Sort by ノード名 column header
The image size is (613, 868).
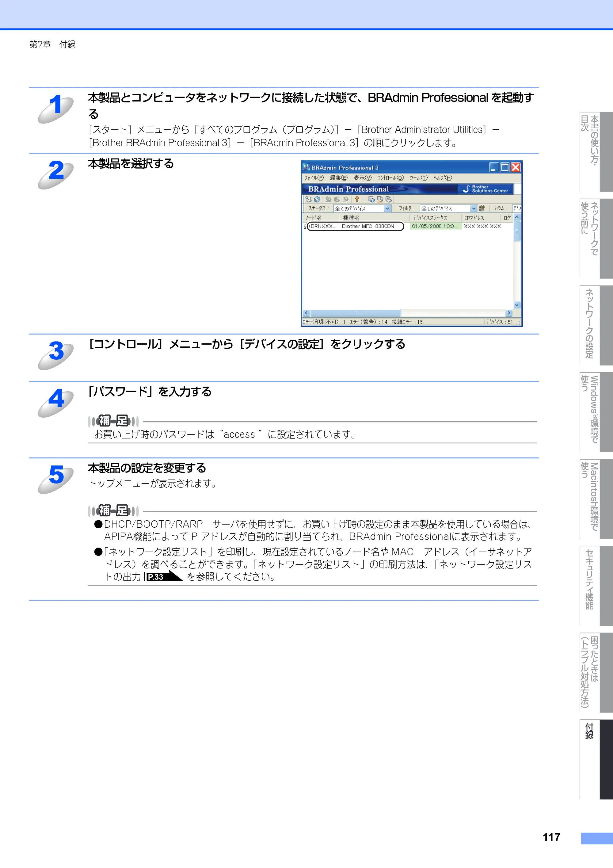coord(321,218)
